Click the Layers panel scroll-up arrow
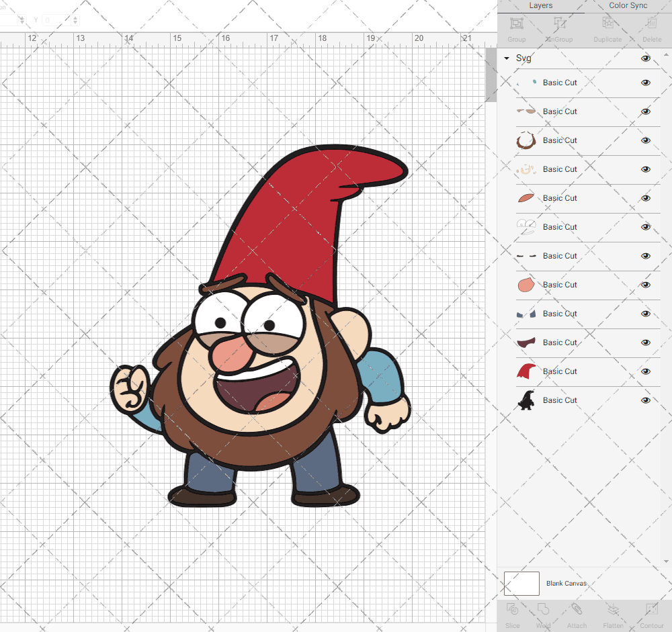The image size is (672, 632). 665,55
